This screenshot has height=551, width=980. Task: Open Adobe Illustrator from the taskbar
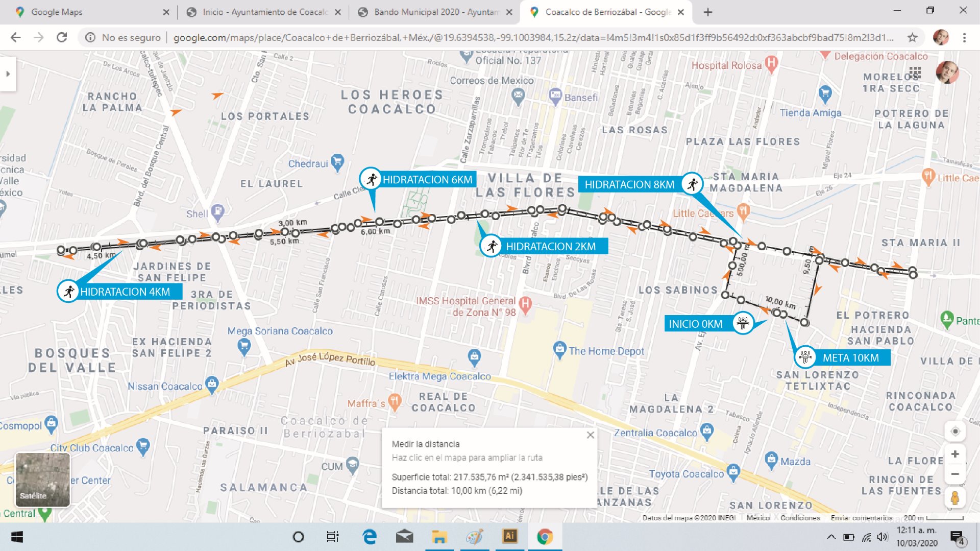click(x=509, y=536)
